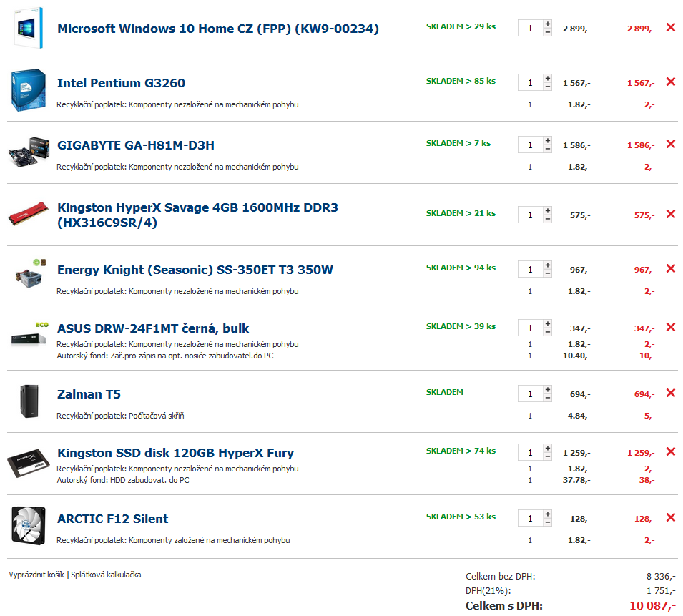Increase quantity of Intel Pentium G3260

point(548,79)
